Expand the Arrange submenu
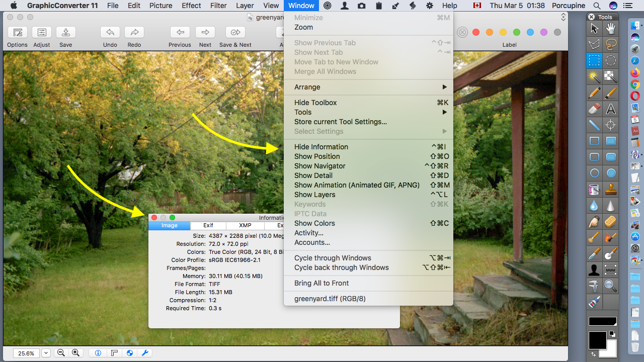 368,87
